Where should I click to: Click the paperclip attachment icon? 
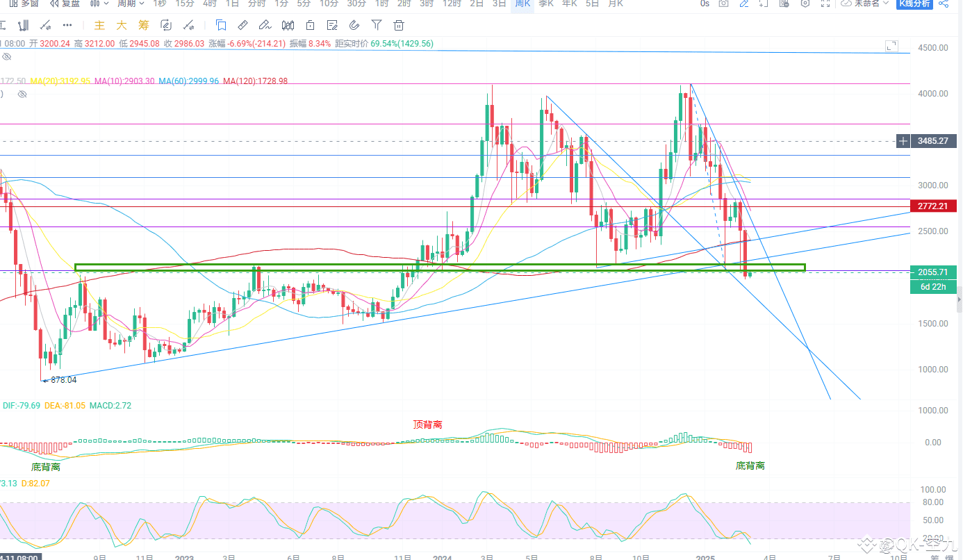pyautogui.click(x=354, y=25)
